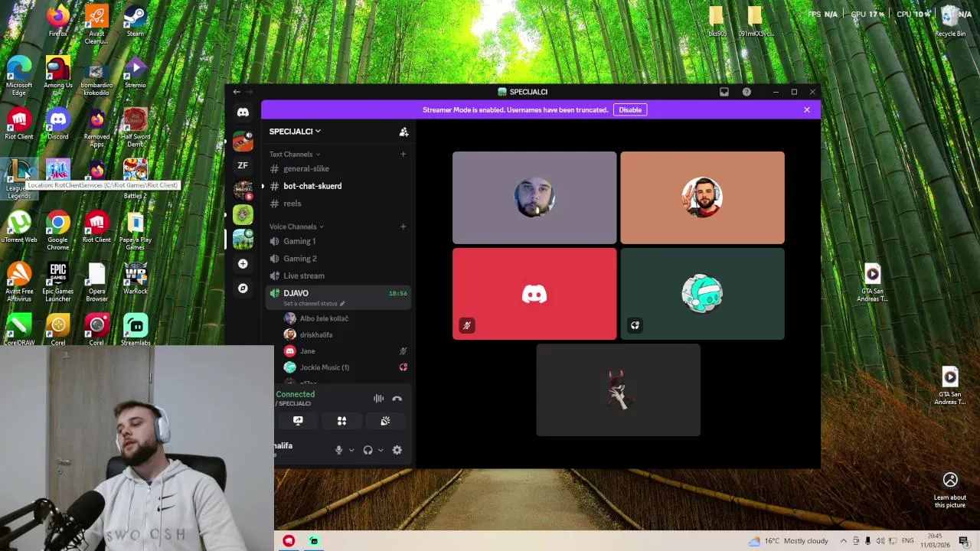Screen dimensions: 980x551
Task: Toggle headphone deafen in user panel
Action: [367, 450]
